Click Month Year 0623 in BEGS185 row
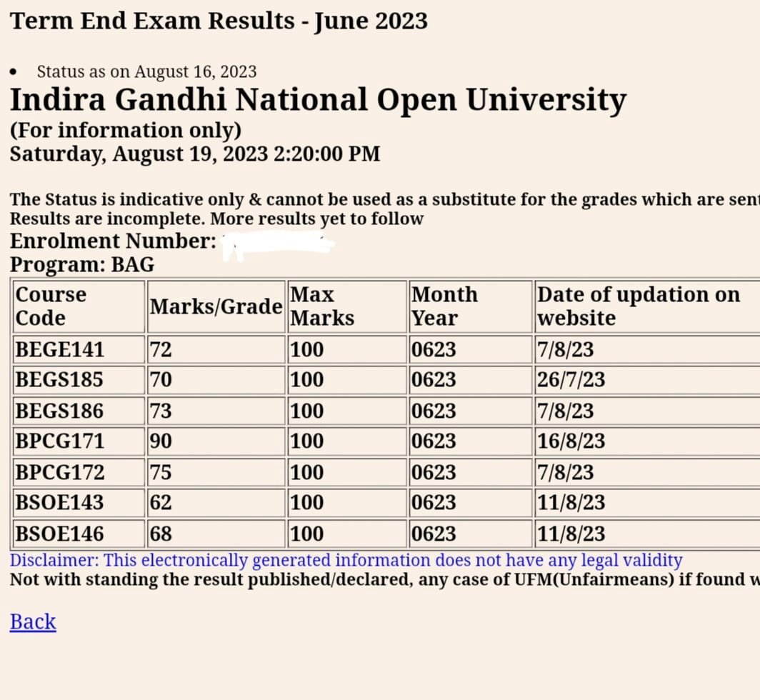760x700 pixels. (x=434, y=379)
